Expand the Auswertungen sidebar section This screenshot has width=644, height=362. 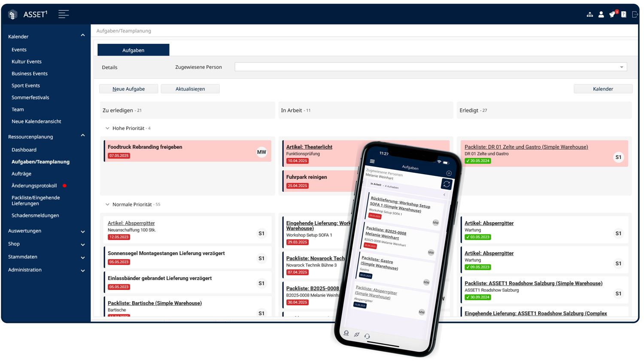click(x=83, y=232)
